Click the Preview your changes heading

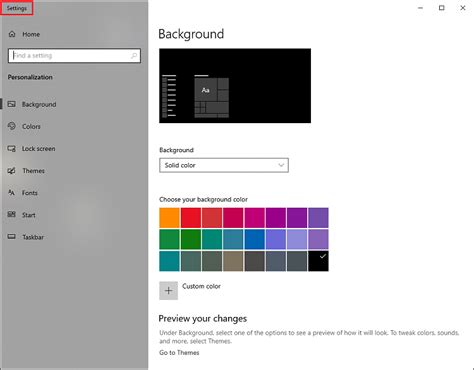(203, 319)
